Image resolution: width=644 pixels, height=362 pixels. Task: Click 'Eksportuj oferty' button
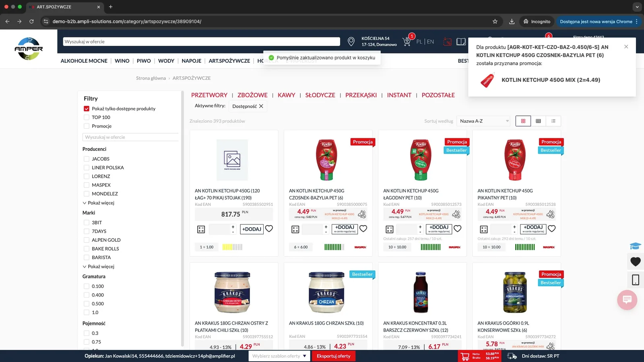coord(334,356)
